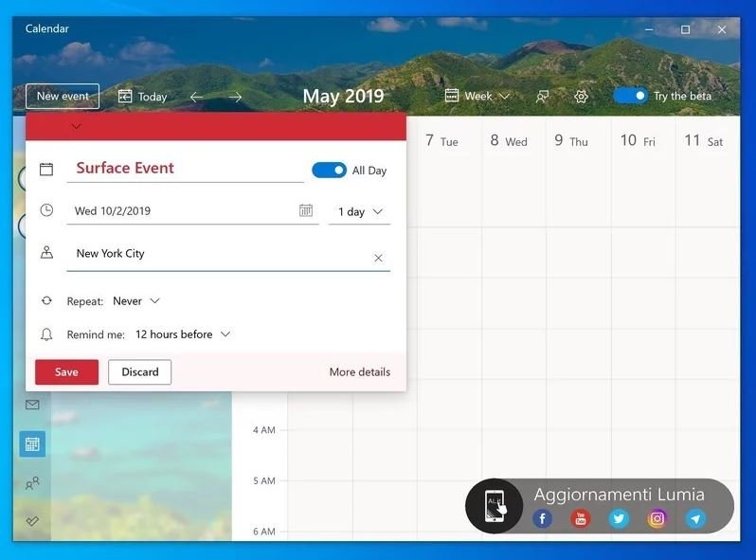Expand the 1 day duration dropdown
Viewport: 756px width, 560px height.
(360, 212)
